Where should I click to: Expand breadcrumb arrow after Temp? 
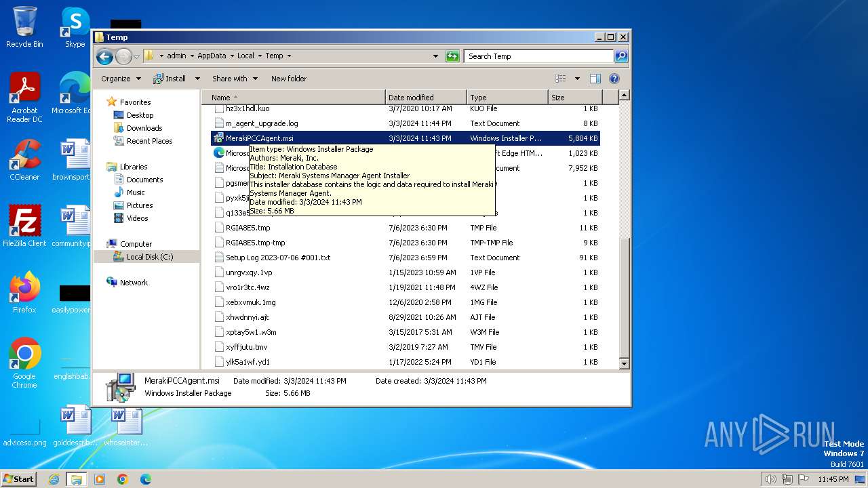(289, 56)
